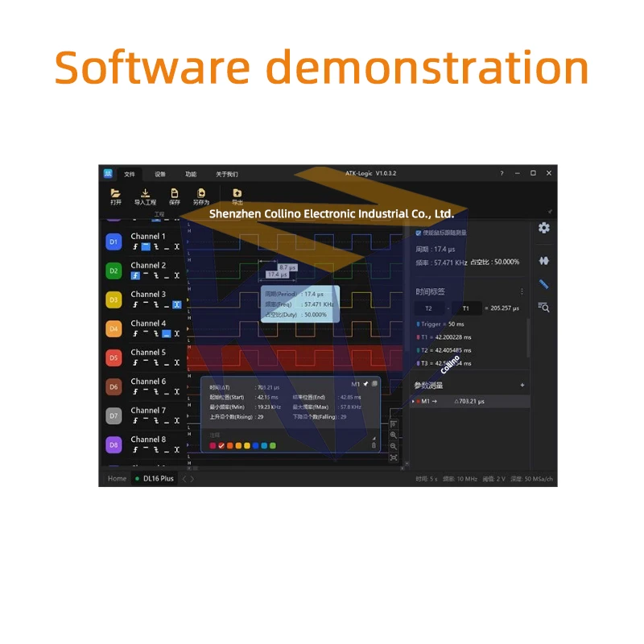Open the 功能 menu tab

[191, 174]
